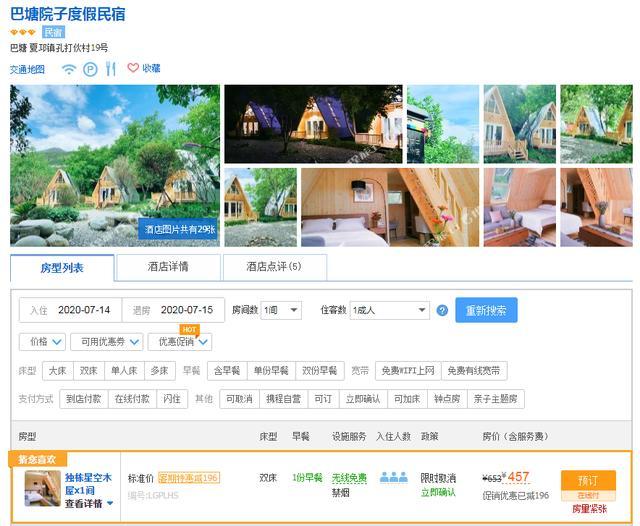Expand the 优惠促销 dropdown
The image size is (640, 526).
[x=180, y=342]
